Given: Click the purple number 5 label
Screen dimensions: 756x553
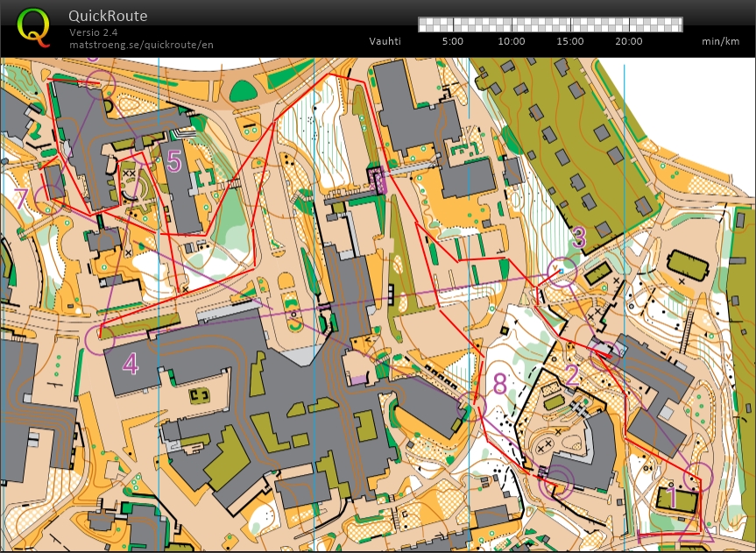Looking at the screenshot, I should tap(174, 161).
